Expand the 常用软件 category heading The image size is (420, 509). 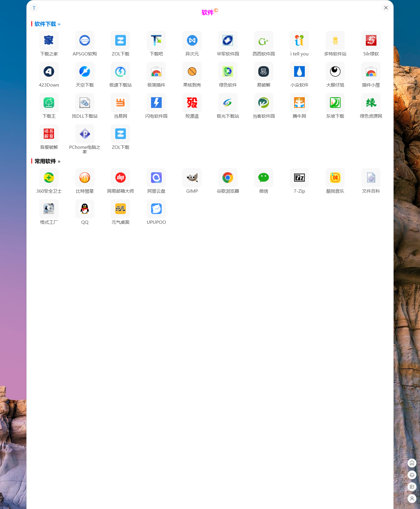point(47,161)
